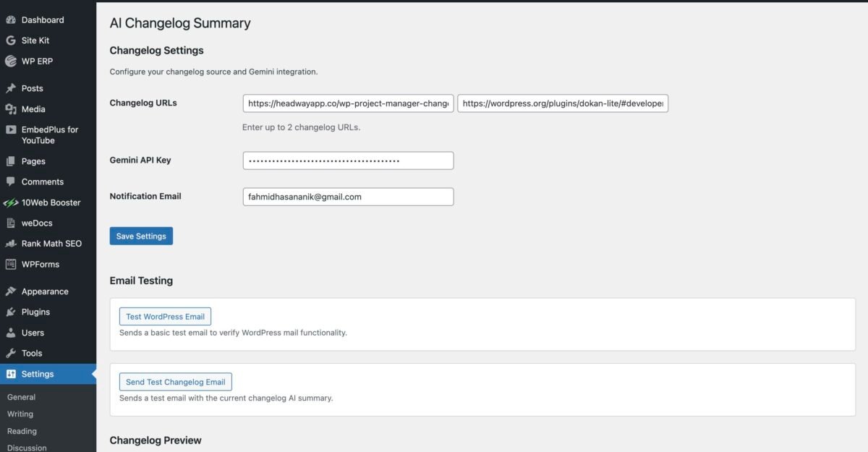Click Send Test Changelog Email button
This screenshot has width=868, height=452.
[176, 382]
